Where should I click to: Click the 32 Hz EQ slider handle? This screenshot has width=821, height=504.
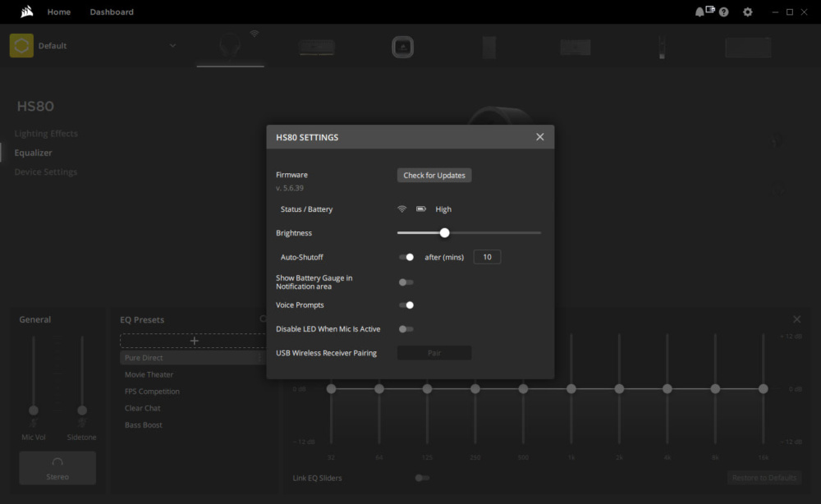[x=331, y=389]
